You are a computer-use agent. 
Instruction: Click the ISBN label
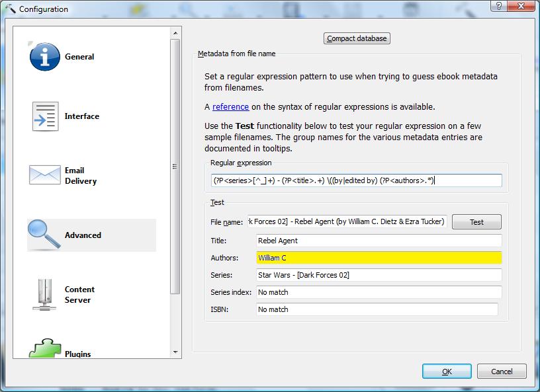[x=220, y=309]
